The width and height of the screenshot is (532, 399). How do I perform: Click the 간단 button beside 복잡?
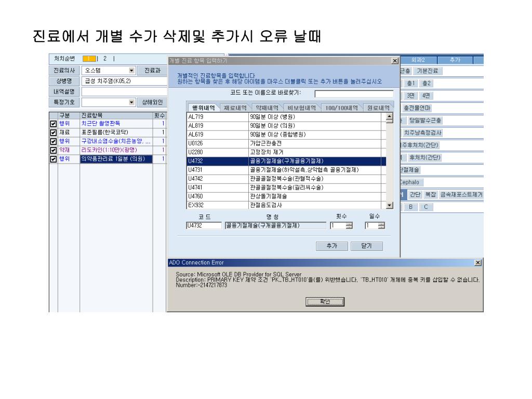(x=415, y=195)
